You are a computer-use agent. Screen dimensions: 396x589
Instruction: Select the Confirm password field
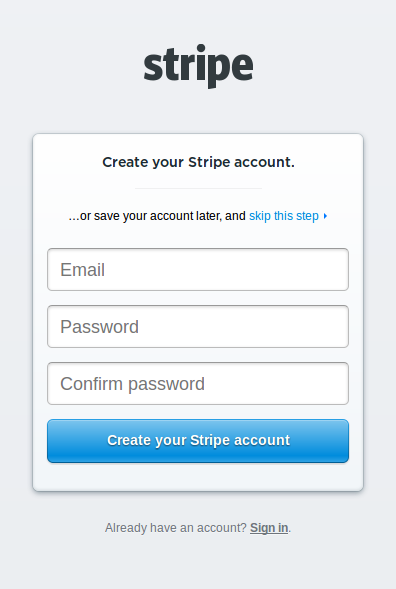tap(198, 384)
